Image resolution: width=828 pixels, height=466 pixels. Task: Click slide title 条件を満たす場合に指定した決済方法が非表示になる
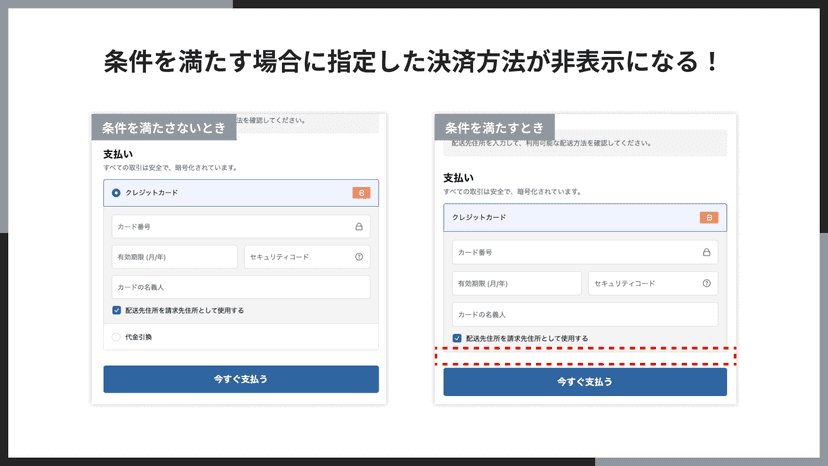tap(411, 62)
